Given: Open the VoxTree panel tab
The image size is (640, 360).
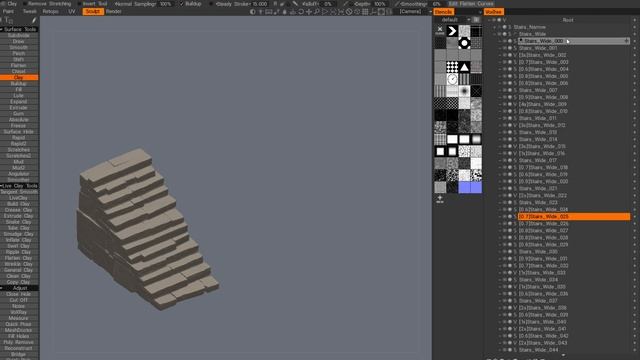Looking at the screenshot, I should pyautogui.click(x=493, y=12).
